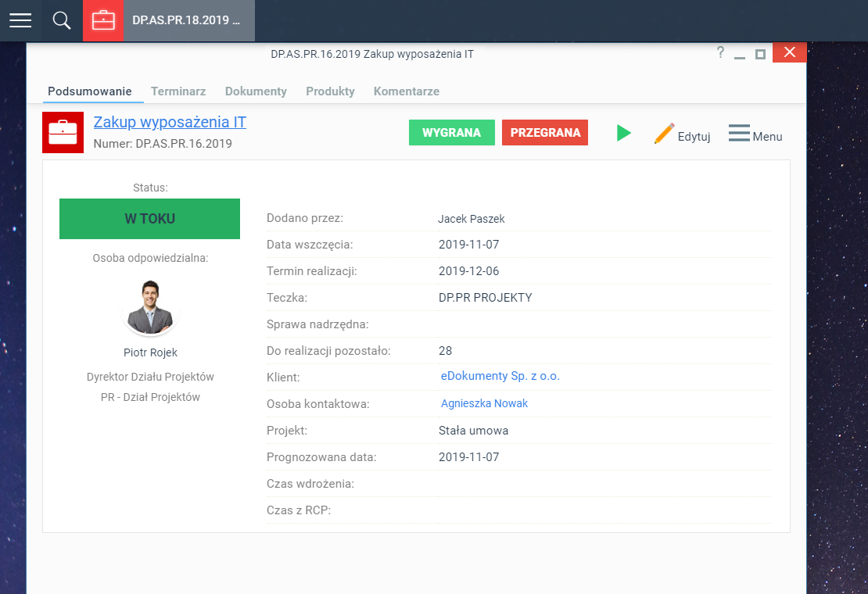Open the Menu hamburger icon

pyautogui.click(x=739, y=134)
